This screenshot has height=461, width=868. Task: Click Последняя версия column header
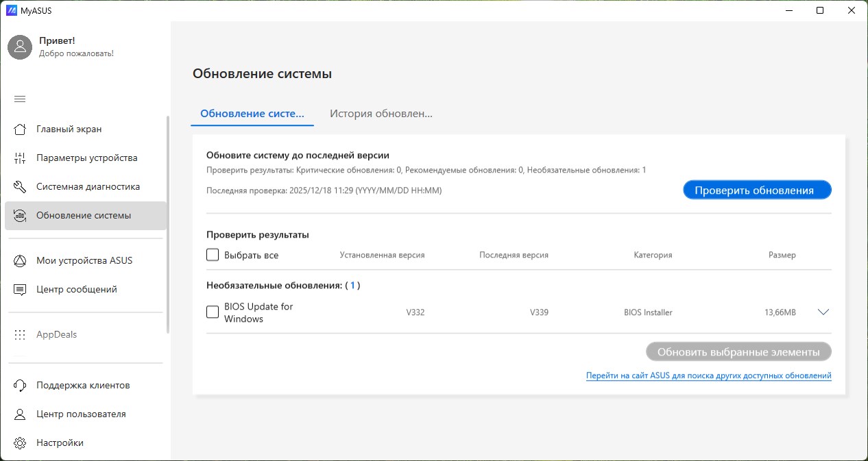click(x=514, y=255)
